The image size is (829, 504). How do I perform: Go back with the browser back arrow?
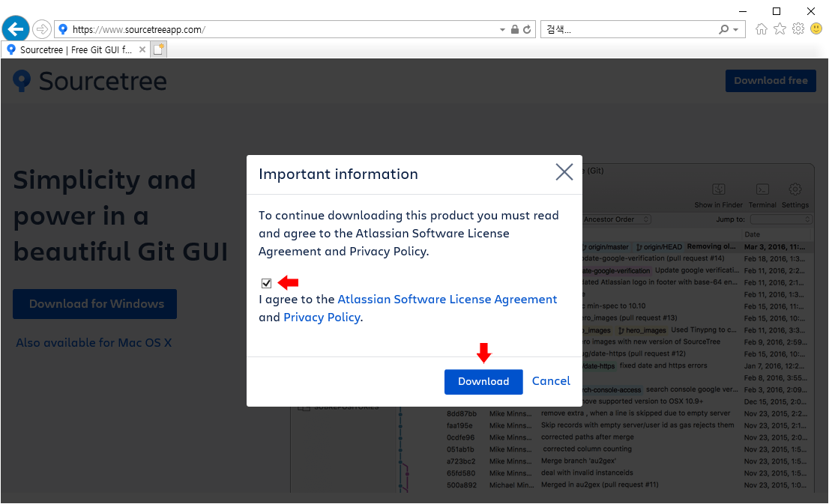15,29
